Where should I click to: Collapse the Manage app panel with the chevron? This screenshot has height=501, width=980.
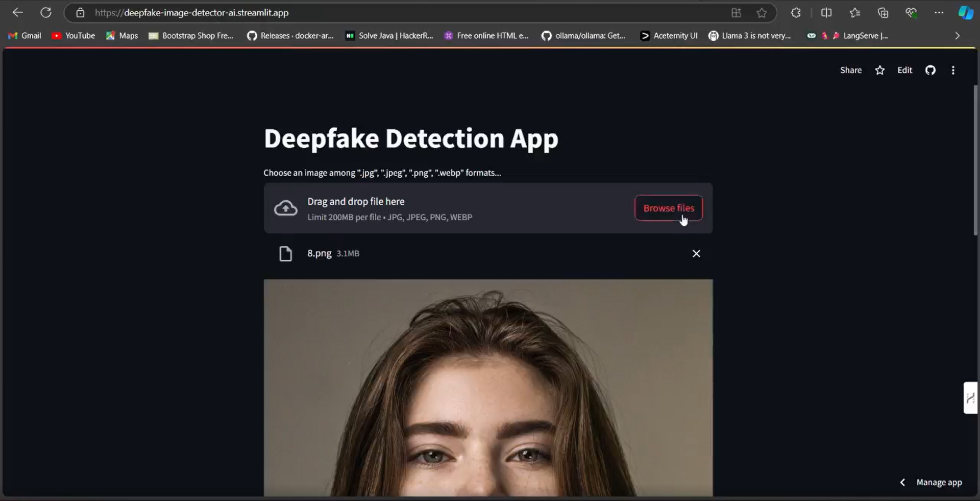pyautogui.click(x=902, y=482)
